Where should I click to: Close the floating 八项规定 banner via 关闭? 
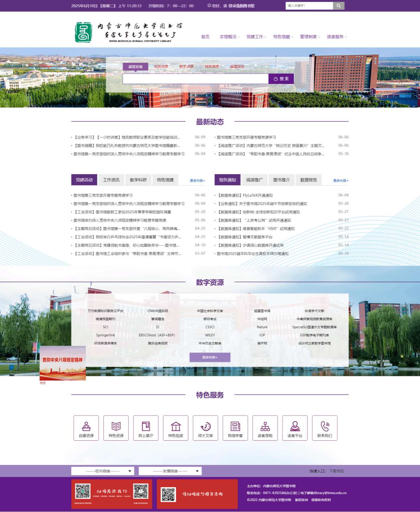42,383
